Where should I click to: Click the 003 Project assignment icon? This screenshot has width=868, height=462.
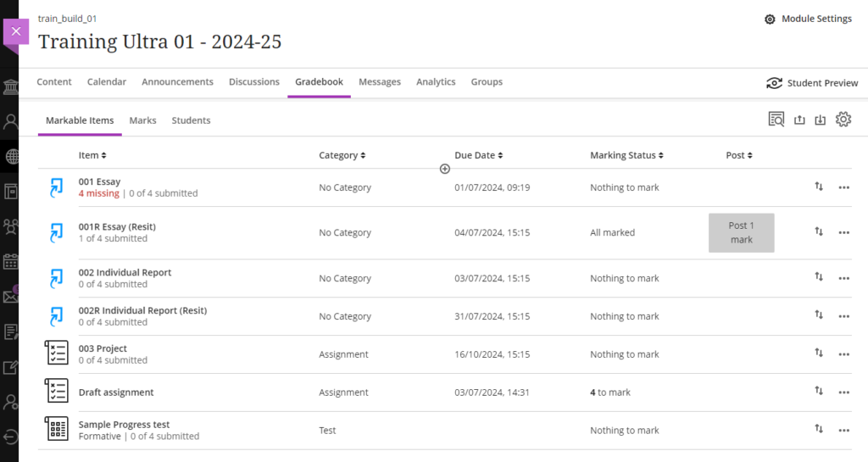click(57, 353)
